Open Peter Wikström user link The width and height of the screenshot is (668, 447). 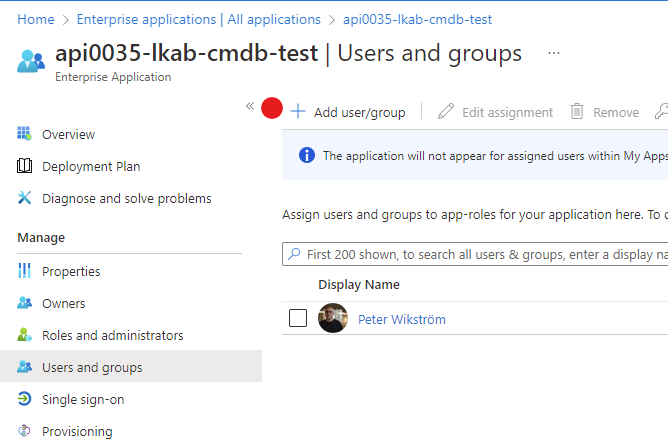point(402,320)
